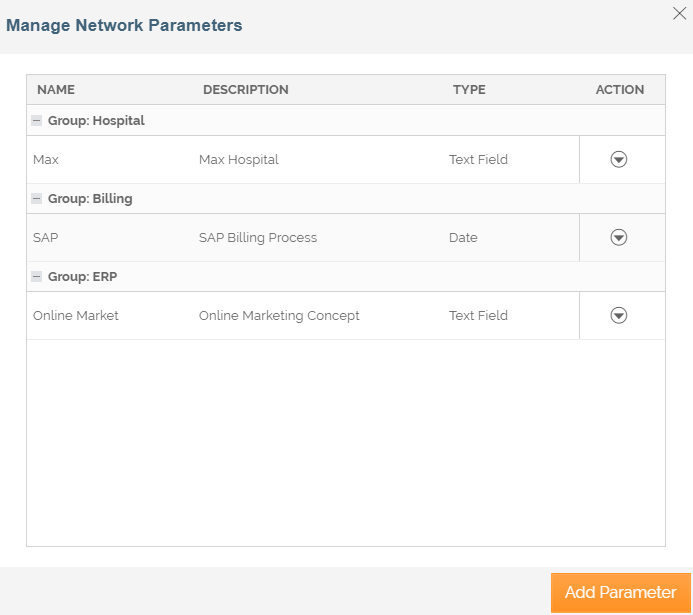Close the Manage Network Parameters dialog

pos(680,12)
